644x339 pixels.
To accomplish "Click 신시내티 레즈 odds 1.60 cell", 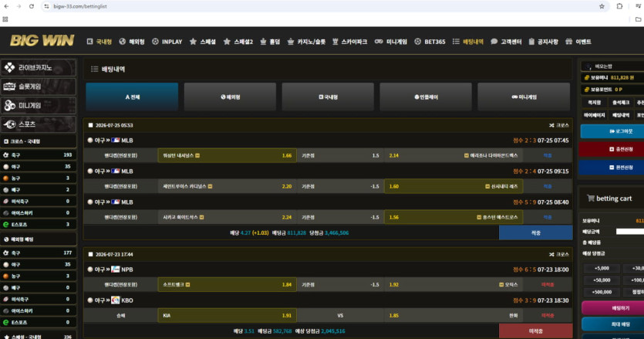I will (453, 186).
